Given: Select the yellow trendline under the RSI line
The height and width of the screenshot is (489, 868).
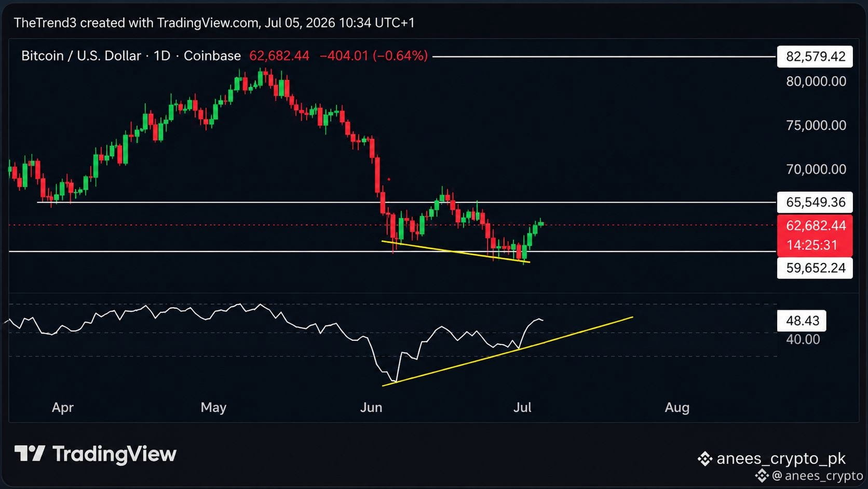Looking at the screenshot, I should click(507, 351).
